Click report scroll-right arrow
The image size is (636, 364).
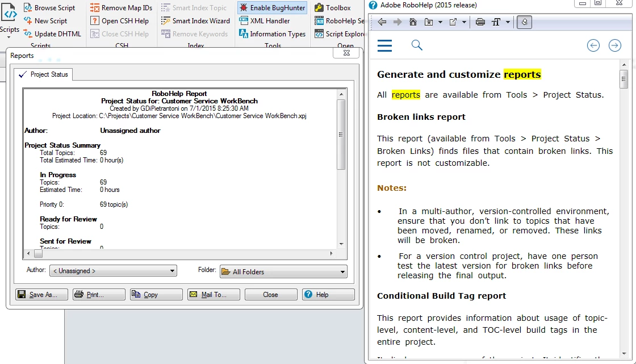pyautogui.click(x=332, y=254)
